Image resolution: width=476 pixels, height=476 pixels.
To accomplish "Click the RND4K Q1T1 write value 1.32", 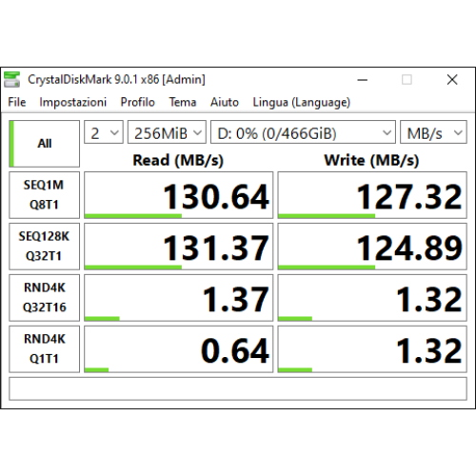I will point(372,349).
